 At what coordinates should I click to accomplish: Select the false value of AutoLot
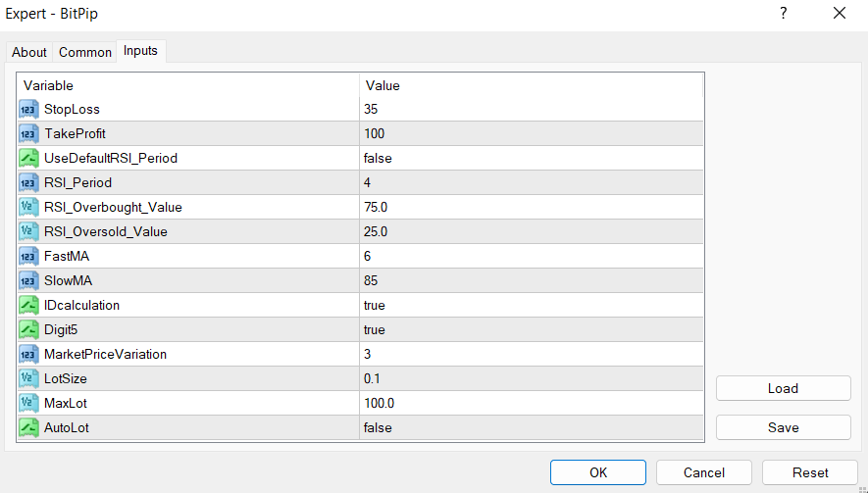(x=378, y=427)
